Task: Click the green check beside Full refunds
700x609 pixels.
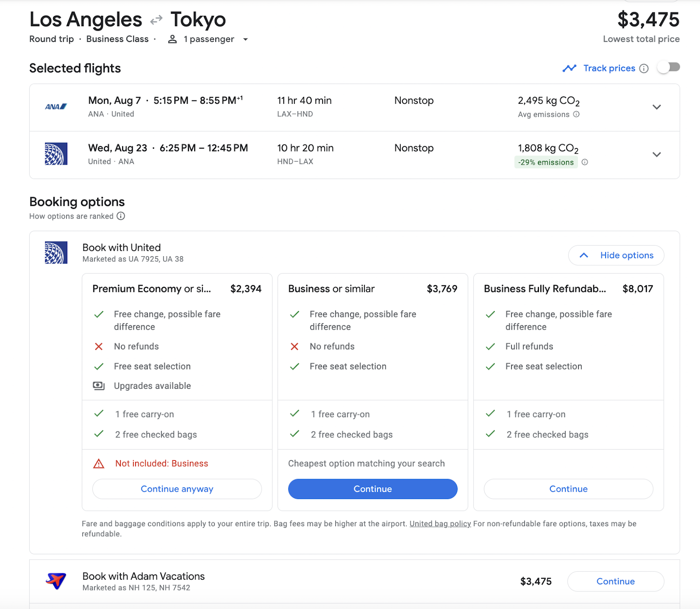Action: 490,347
